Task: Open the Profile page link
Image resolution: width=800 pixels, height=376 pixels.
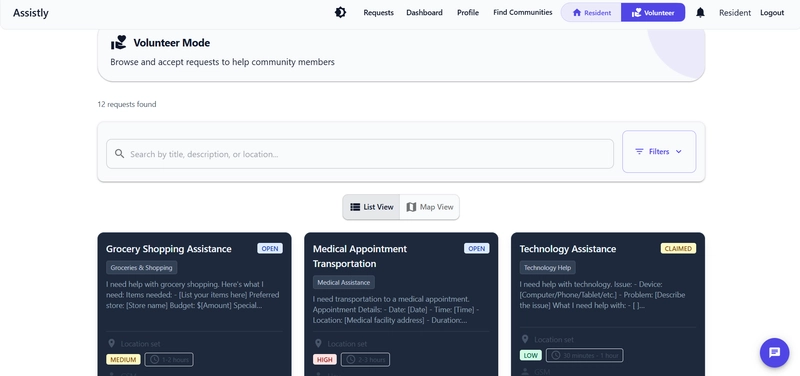Action: pos(468,13)
